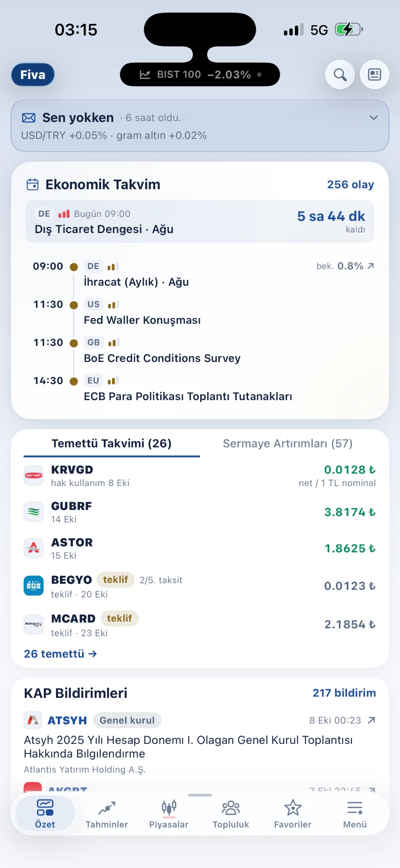This screenshot has height=868, width=400.
Task: Show all 217 bildirim notifications
Action: [344, 693]
